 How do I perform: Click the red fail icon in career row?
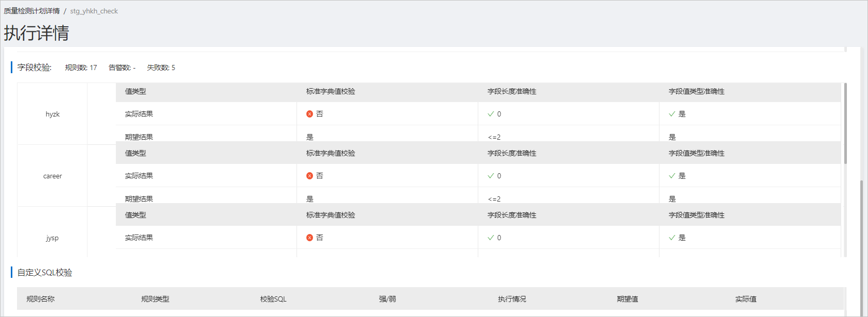click(309, 176)
